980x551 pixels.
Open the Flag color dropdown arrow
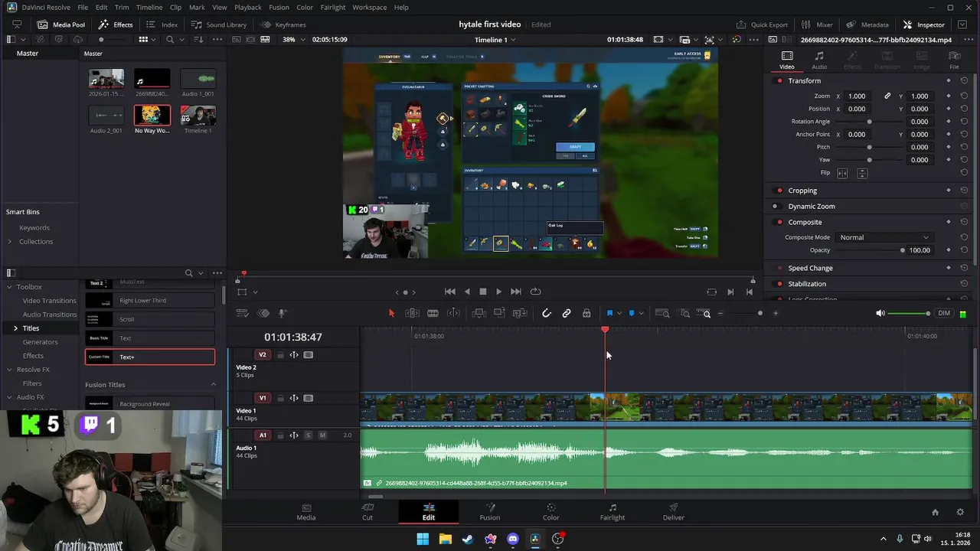pos(619,313)
